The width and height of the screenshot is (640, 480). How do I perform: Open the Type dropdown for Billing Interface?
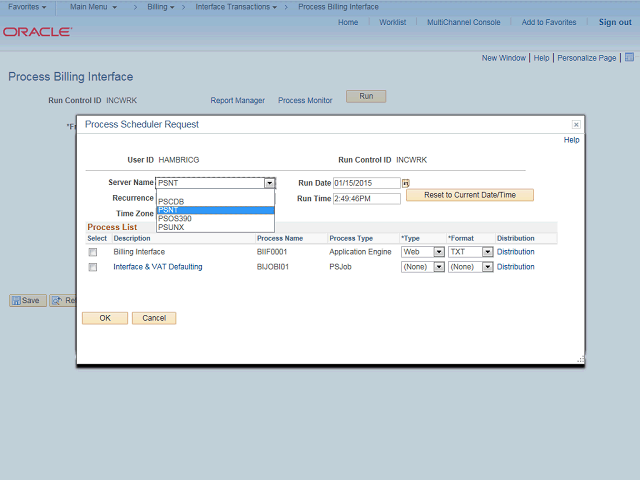point(421,252)
